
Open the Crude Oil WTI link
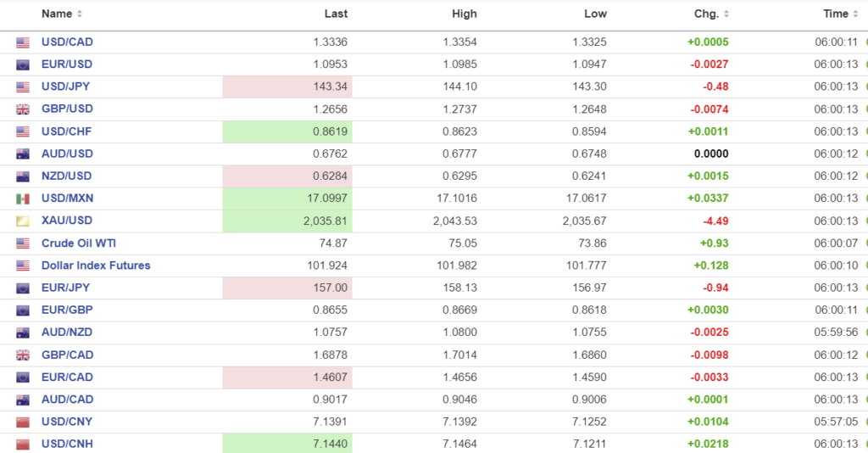79,243
